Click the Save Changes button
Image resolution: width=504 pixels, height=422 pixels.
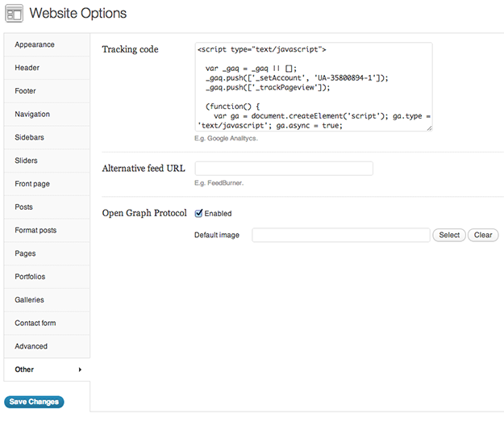click(34, 402)
